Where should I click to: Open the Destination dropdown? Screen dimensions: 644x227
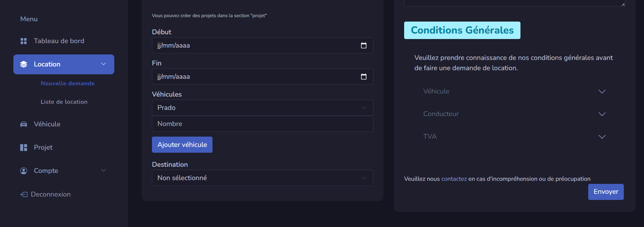click(x=262, y=178)
